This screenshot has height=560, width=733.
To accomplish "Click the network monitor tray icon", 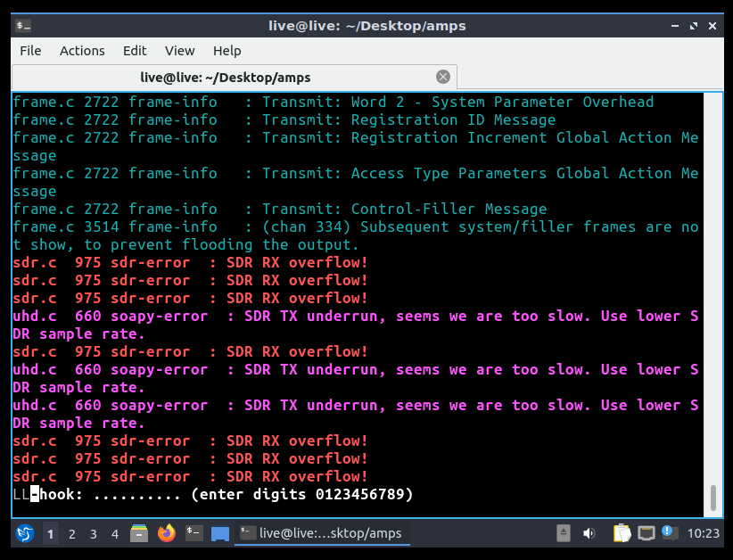I will point(647,533).
